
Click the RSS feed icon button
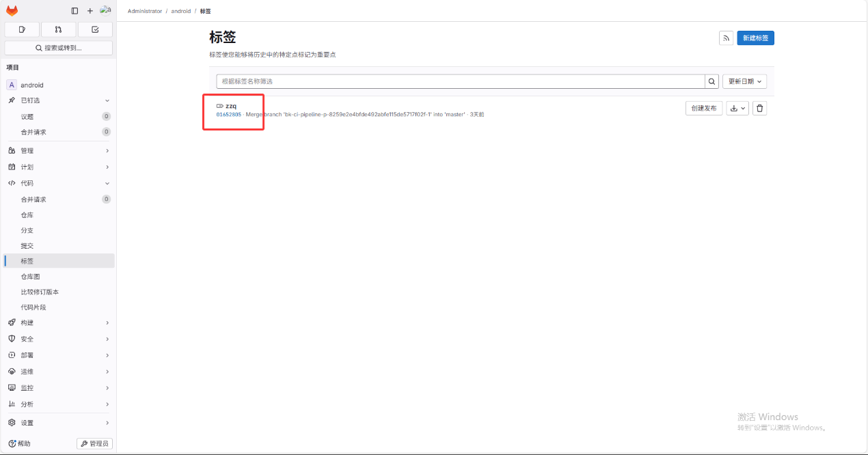[x=726, y=38]
